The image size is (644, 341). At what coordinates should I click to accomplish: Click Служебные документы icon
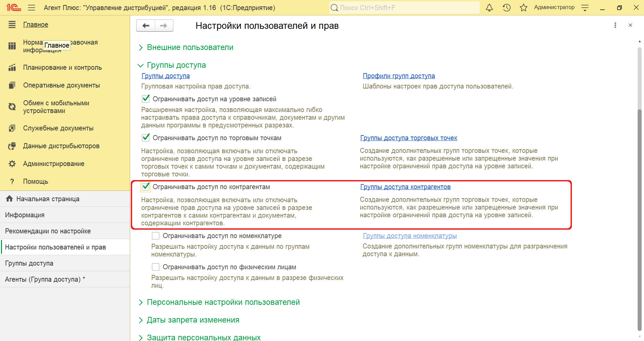[12, 128]
